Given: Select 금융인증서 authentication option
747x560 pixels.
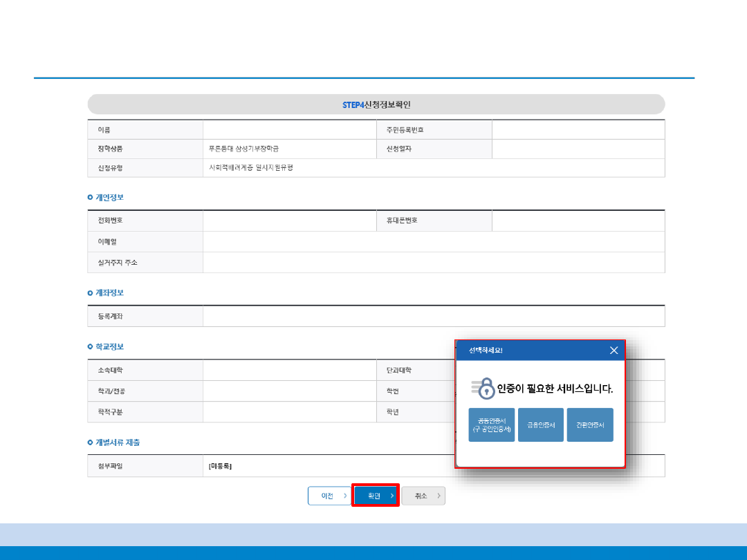Looking at the screenshot, I should 541,425.
